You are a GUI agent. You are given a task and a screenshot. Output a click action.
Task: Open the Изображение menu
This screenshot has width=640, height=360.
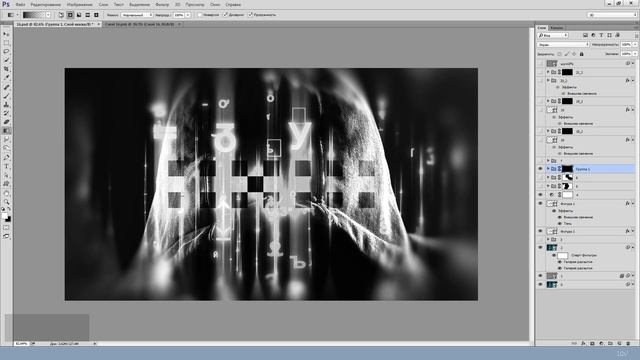point(80,4)
